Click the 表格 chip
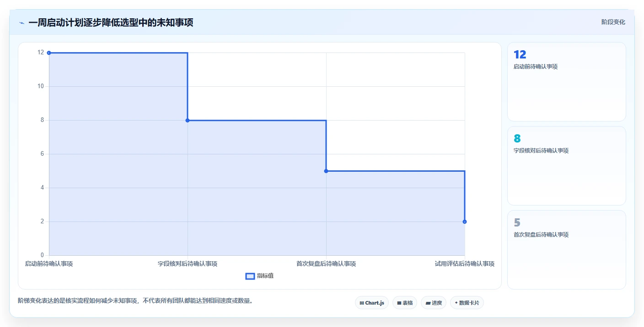This screenshot has height=327, width=644. tap(405, 303)
